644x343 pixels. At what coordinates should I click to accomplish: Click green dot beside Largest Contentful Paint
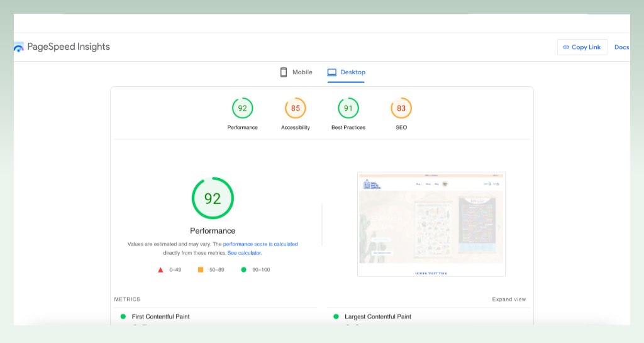(336, 317)
